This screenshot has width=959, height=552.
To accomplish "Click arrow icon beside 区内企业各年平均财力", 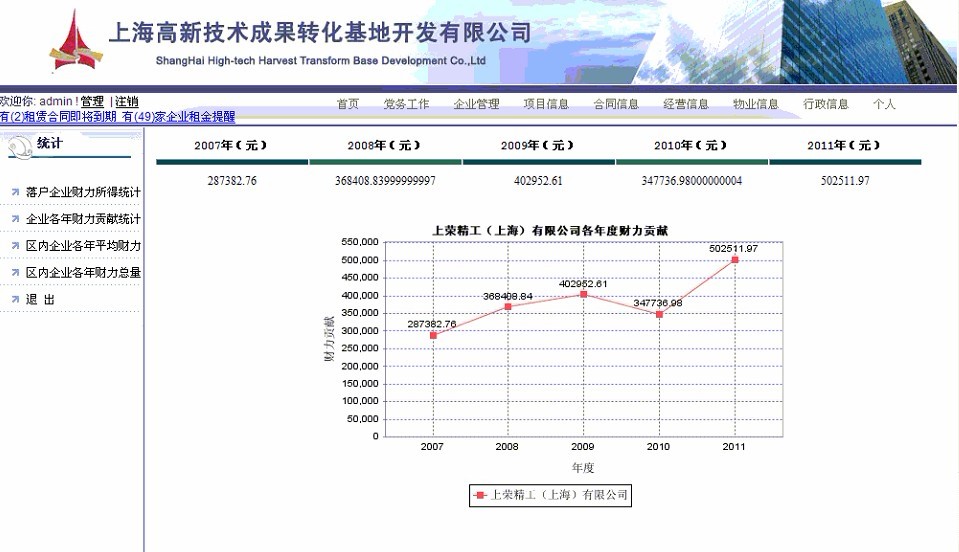I will (x=15, y=246).
